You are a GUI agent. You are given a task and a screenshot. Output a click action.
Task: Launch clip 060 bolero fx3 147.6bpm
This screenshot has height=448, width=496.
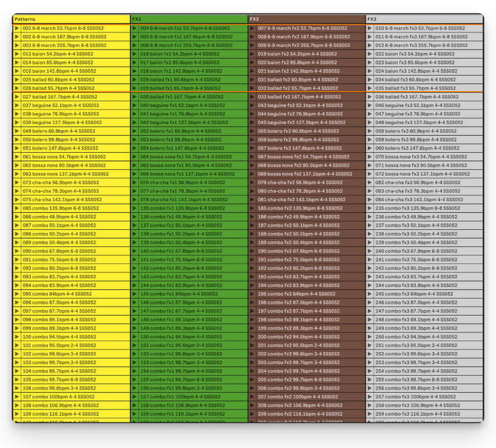tap(370, 148)
